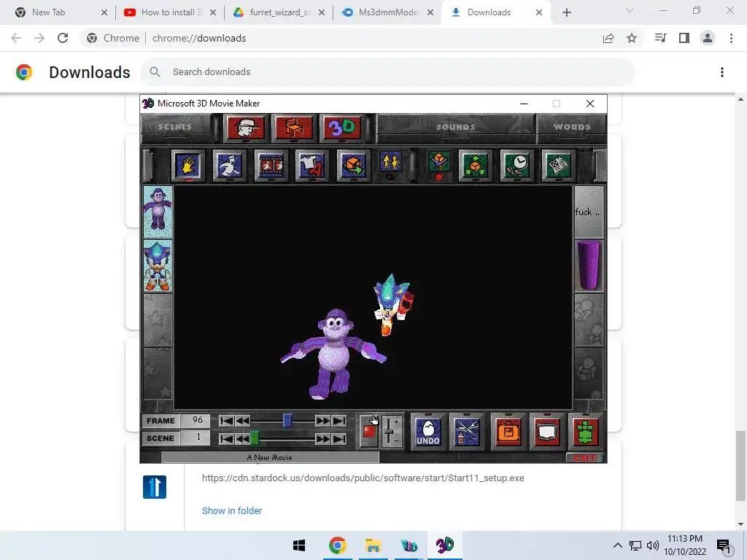Click the 'A New Movie' title bar
Screen dimensions: 747x560
(270, 458)
